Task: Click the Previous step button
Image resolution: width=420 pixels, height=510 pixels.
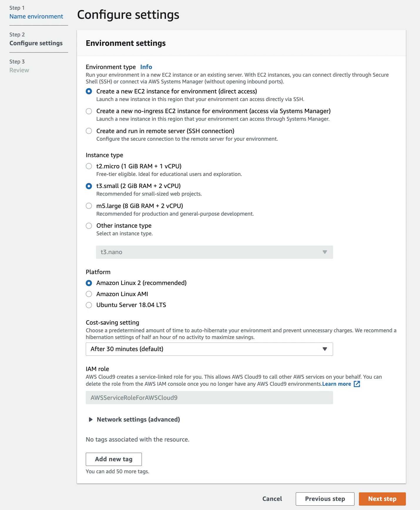Action: pos(325,499)
